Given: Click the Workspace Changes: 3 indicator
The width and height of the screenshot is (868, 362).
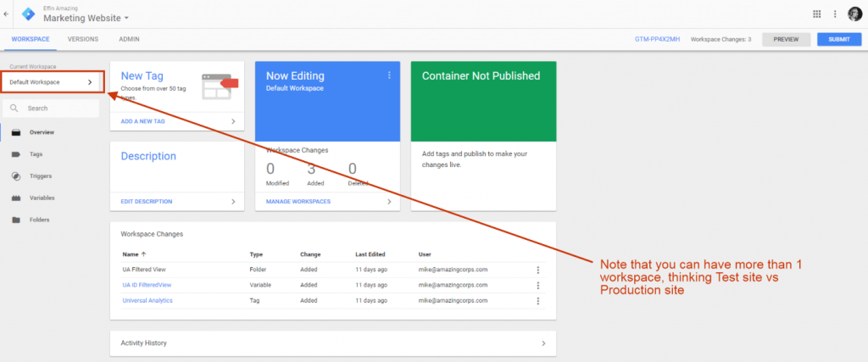Looking at the screenshot, I should click(x=721, y=39).
